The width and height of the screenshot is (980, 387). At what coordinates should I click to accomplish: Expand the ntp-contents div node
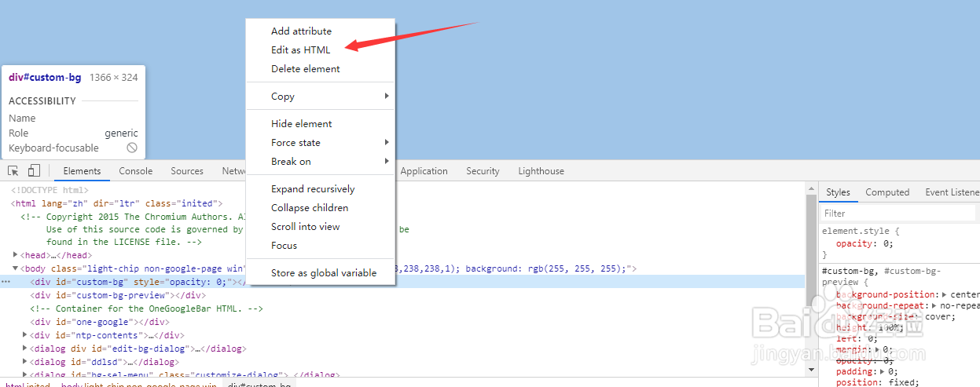tap(26, 335)
